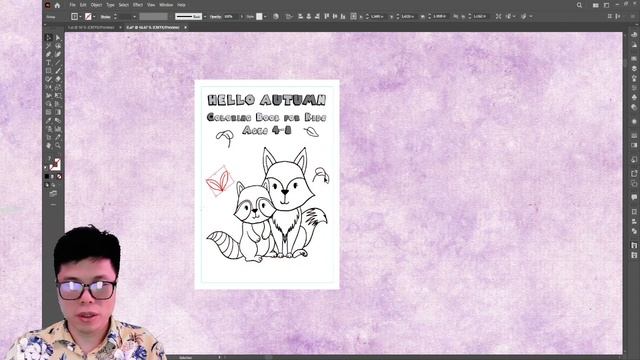Open the workspace switcher dropdown
This screenshot has height=360, width=640.
click(x=607, y=5)
